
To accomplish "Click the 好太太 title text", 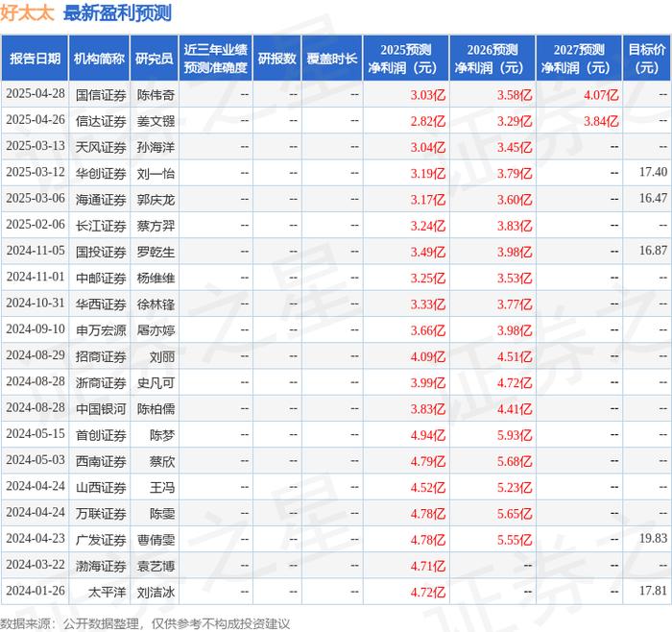I will click(x=27, y=12).
